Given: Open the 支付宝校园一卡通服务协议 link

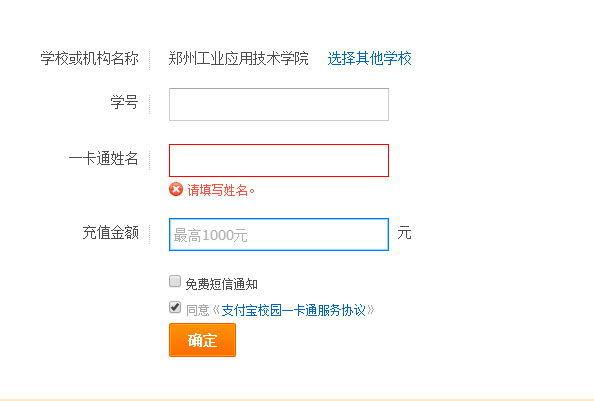Looking at the screenshot, I should point(293,310).
